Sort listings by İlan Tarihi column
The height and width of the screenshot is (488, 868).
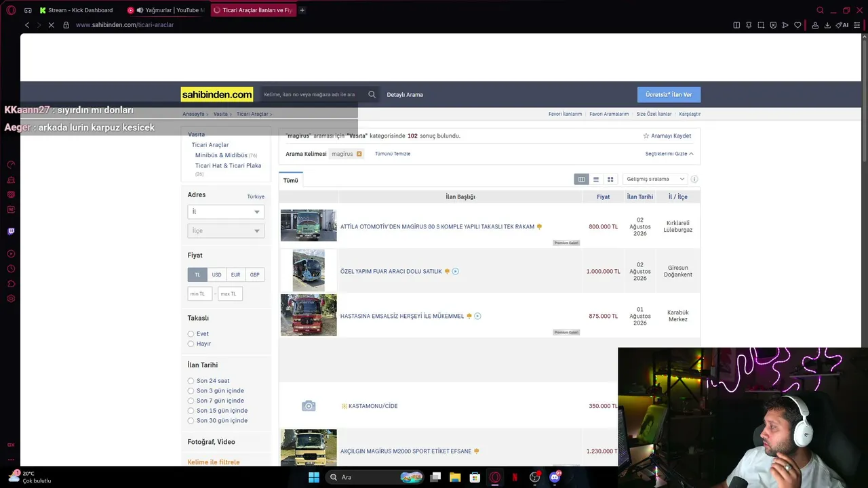[640, 197]
